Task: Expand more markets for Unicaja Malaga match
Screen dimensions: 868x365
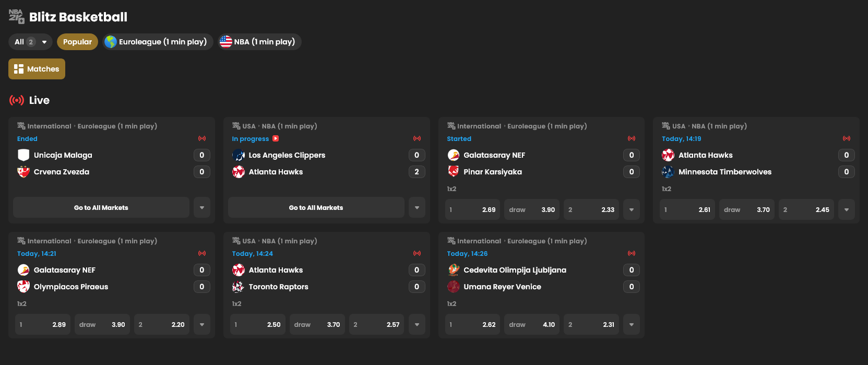Action: (202, 208)
